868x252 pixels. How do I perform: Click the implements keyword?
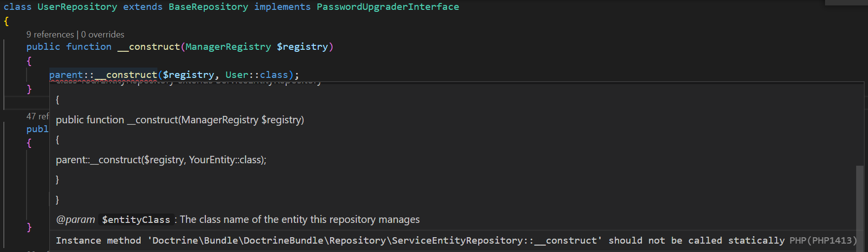click(282, 7)
